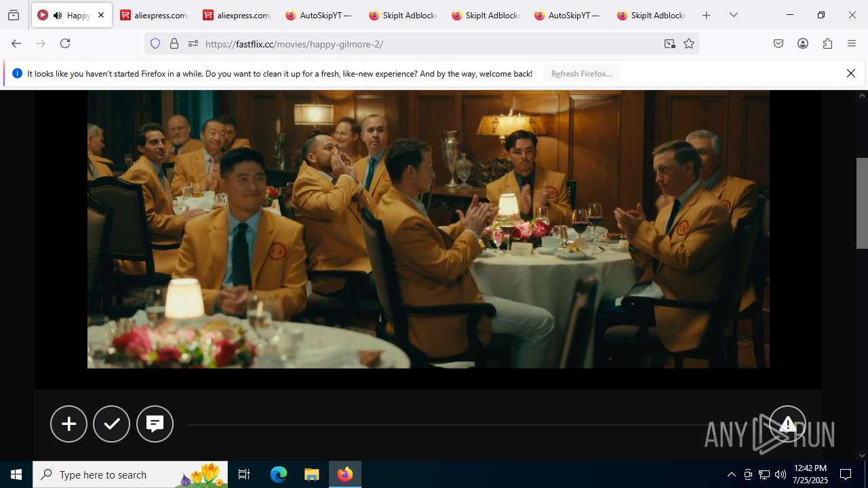Switch to last SkipIt Adblocker tab
This screenshot has width=868, height=488.
(650, 15)
